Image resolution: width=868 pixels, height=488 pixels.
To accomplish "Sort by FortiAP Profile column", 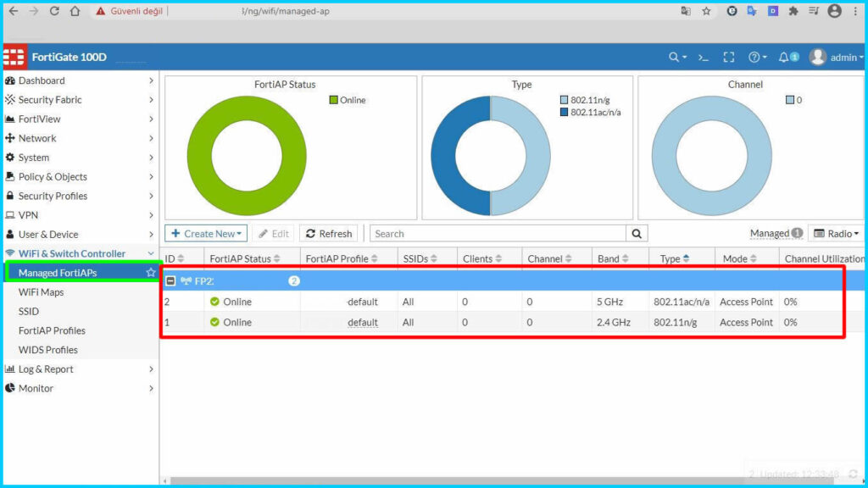I will [342, 258].
